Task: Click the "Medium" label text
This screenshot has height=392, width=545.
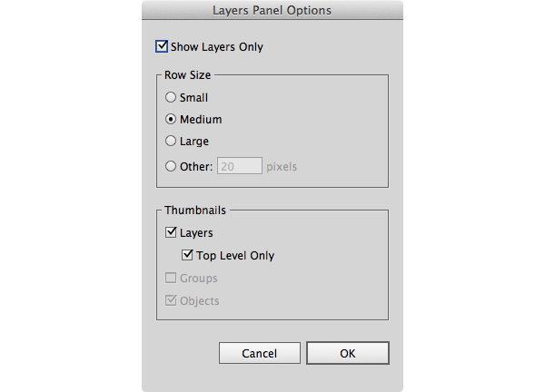Action: (201, 120)
